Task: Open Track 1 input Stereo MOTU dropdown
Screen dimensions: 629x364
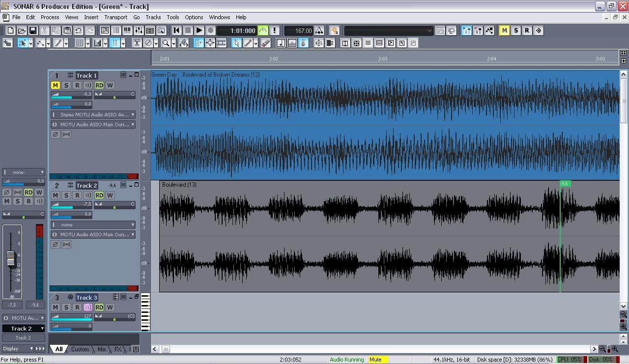Action: click(x=93, y=114)
